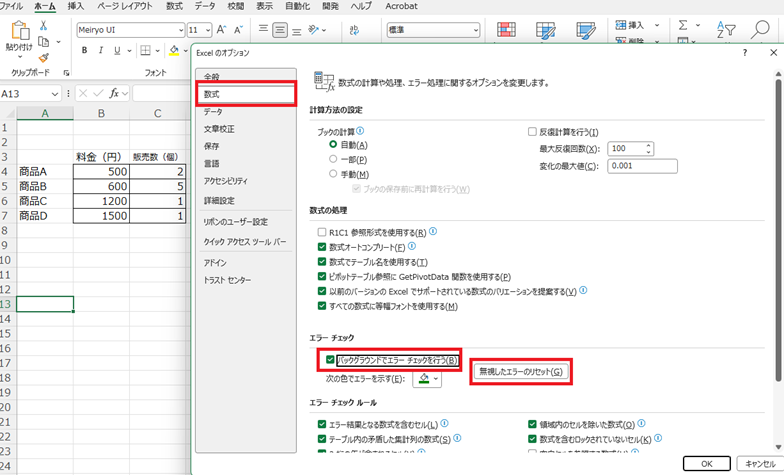Enable the R1C1 reference style checkbox
The height and width of the screenshot is (475, 784).
point(322,232)
